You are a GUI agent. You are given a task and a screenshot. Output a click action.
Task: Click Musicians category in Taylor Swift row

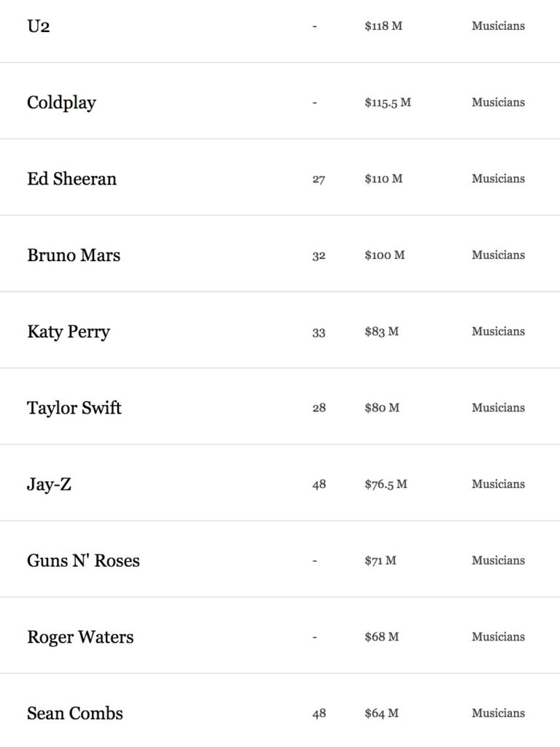pyautogui.click(x=498, y=408)
